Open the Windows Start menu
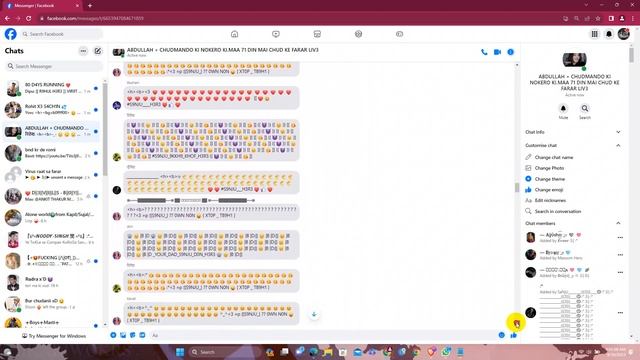 tap(180, 352)
